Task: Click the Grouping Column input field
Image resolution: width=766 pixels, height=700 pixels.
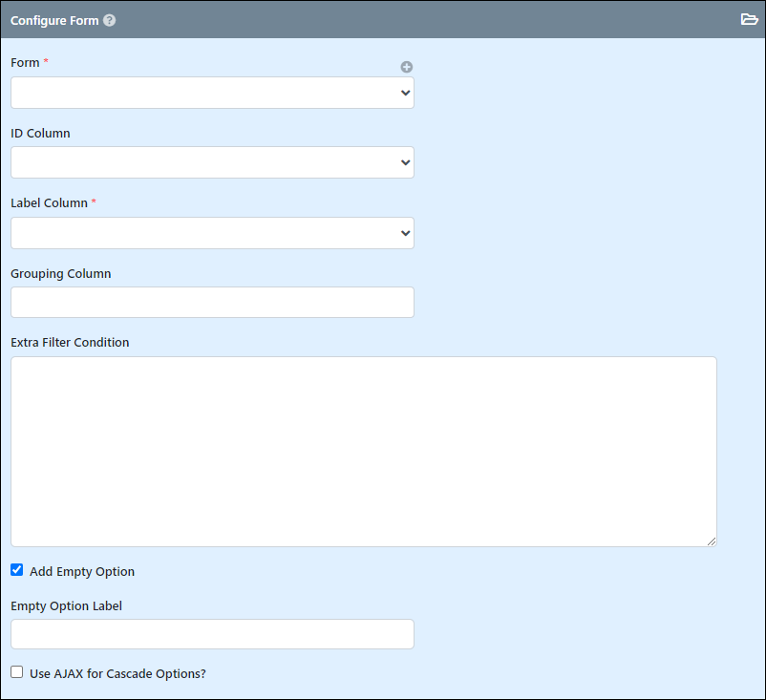Action: (212, 303)
